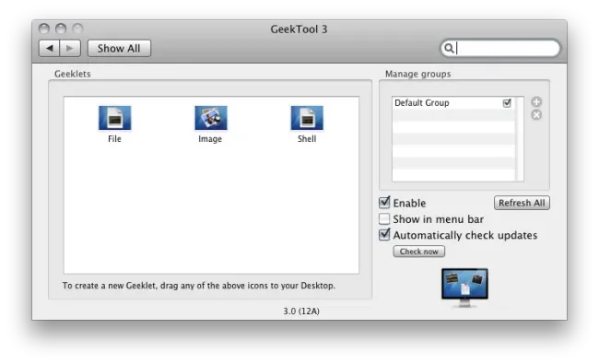Select the Image geeklet icon
Viewport: 599px width, 364px height.
coord(210,118)
